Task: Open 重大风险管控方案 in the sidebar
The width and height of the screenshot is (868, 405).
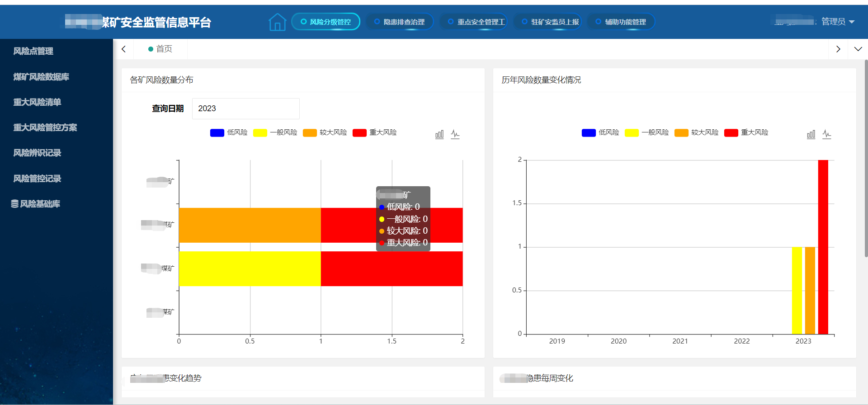Action: 45,127
